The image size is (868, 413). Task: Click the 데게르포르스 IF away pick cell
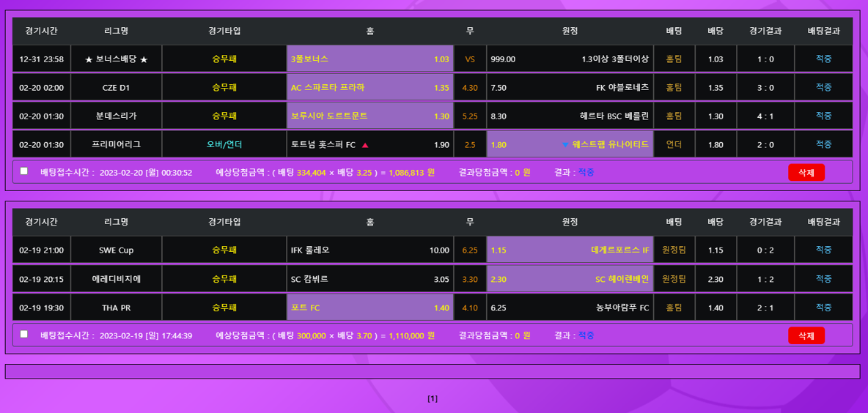570,250
